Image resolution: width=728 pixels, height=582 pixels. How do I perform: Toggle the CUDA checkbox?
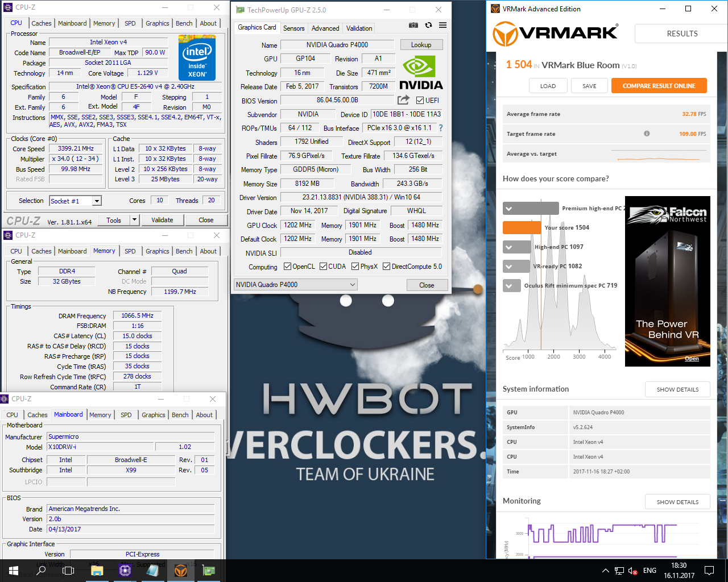coord(323,267)
